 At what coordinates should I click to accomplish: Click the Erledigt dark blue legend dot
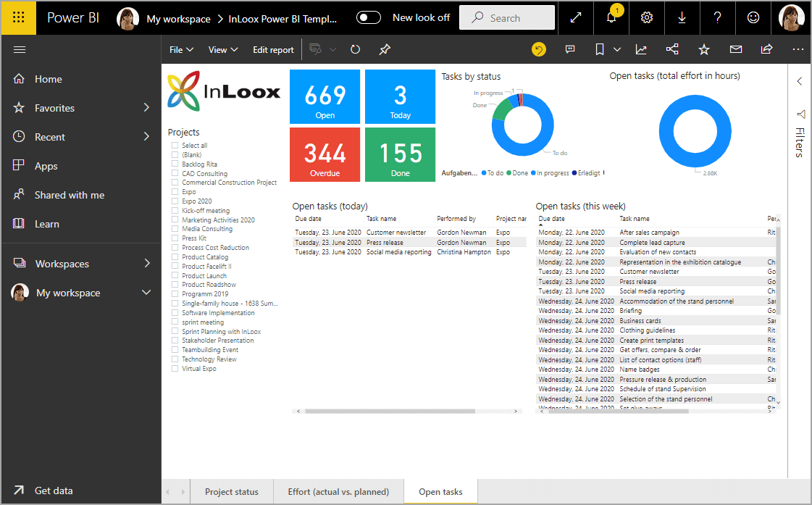[x=574, y=173]
